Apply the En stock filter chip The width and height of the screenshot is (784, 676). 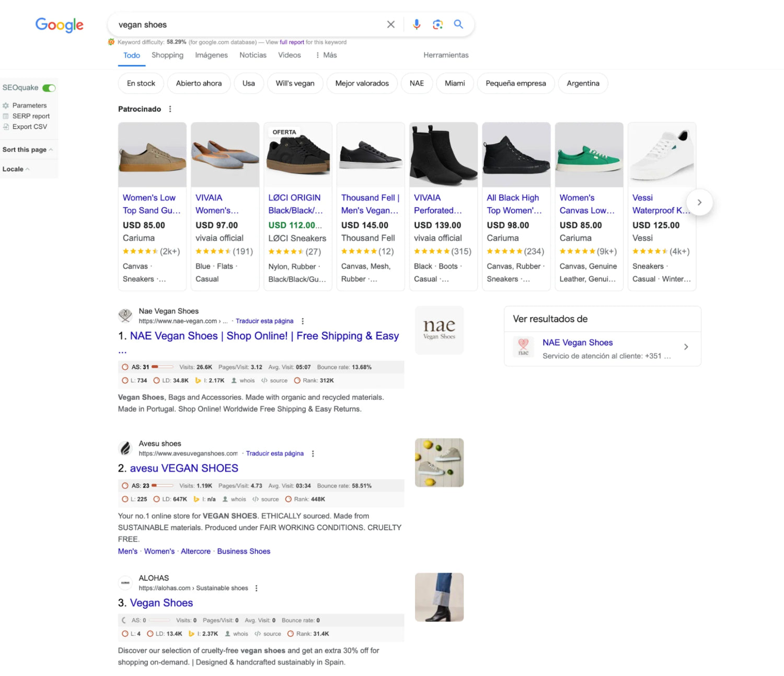(141, 84)
